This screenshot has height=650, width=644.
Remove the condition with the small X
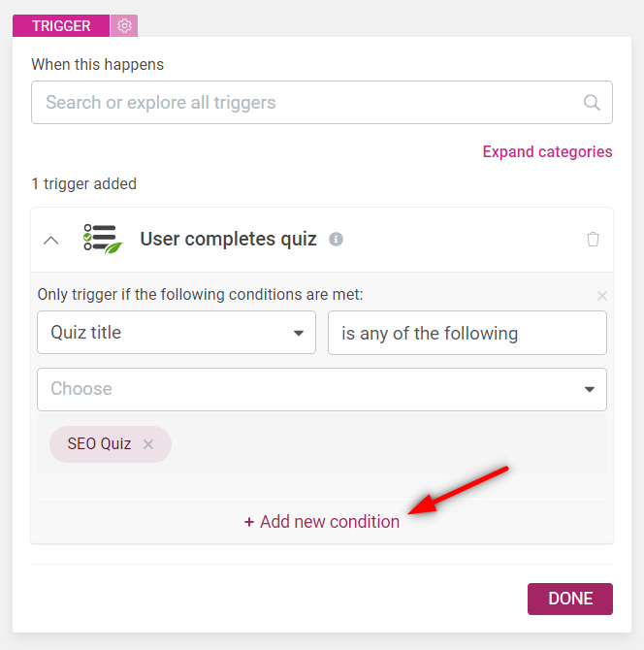pyautogui.click(x=602, y=295)
